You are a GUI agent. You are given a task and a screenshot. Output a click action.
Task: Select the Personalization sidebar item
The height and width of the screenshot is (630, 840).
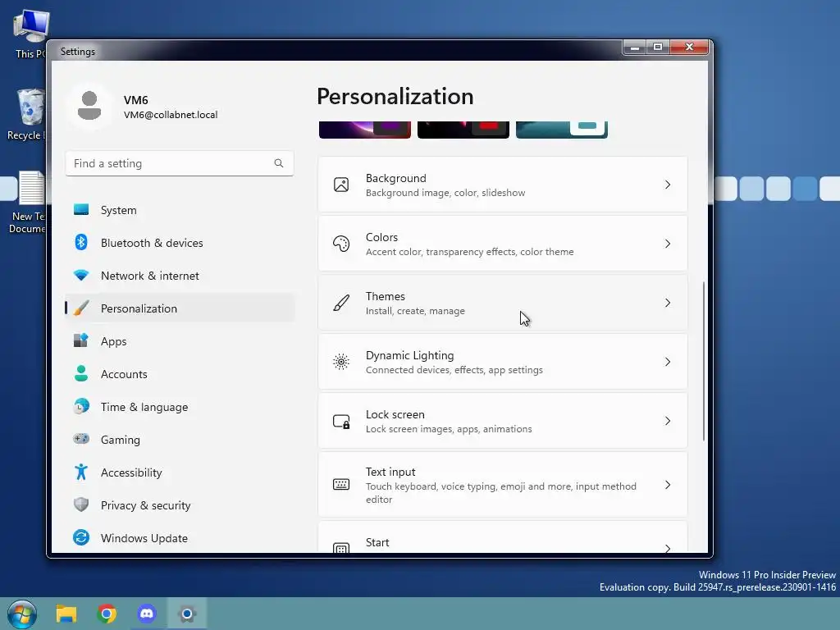pyautogui.click(x=180, y=308)
